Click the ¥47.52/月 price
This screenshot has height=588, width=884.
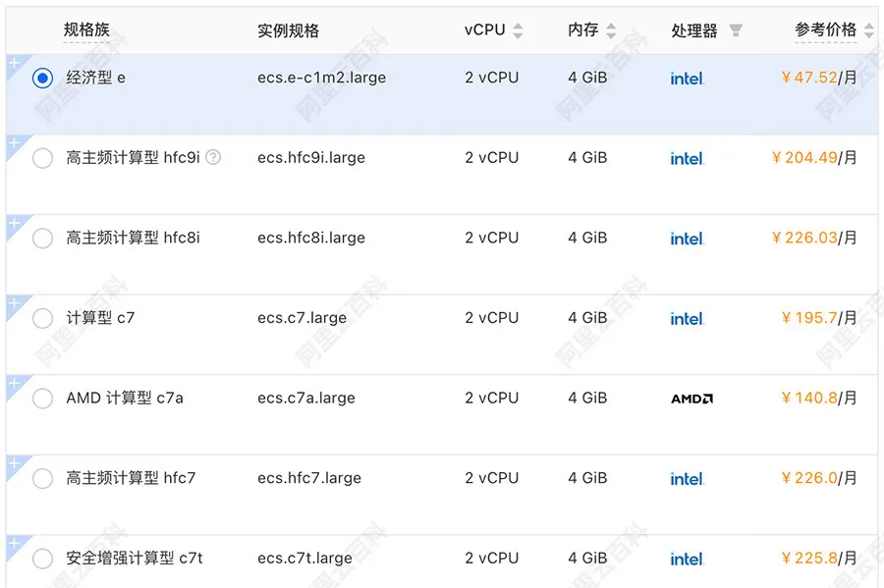pyautogui.click(x=818, y=78)
